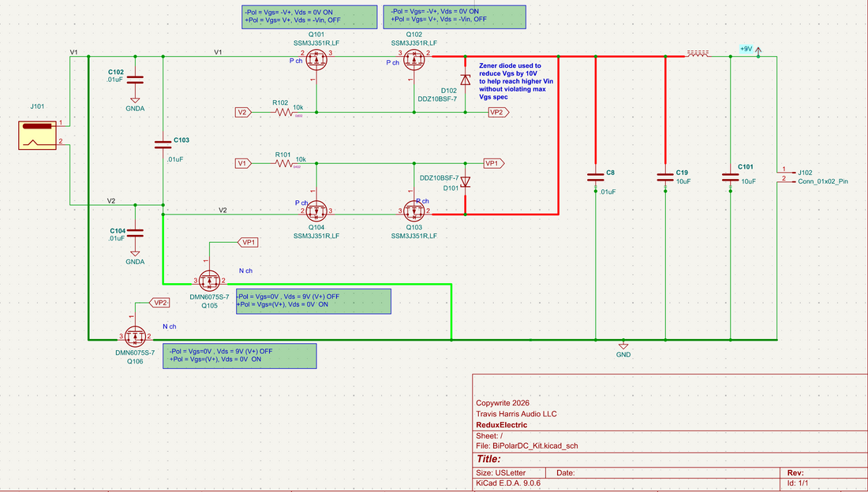The height and width of the screenshot is (492, 868).
Task: Select MOSFET Q102 SSM3J351R,LF symbol
Action: point(413,58)
